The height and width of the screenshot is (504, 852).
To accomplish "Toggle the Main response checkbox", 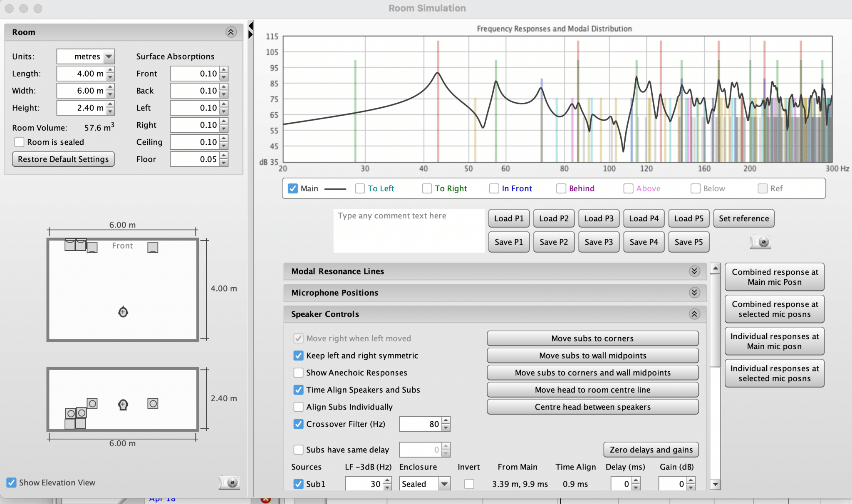I will click(x=293, y=188).
